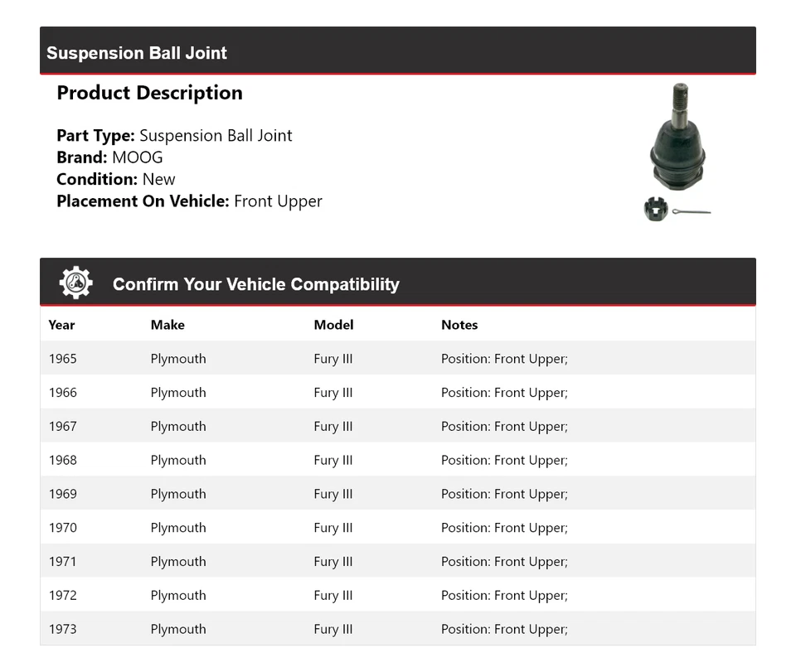Click Plymouth in the 1971 row
The image size is (796, 672).
coord(178,562)
